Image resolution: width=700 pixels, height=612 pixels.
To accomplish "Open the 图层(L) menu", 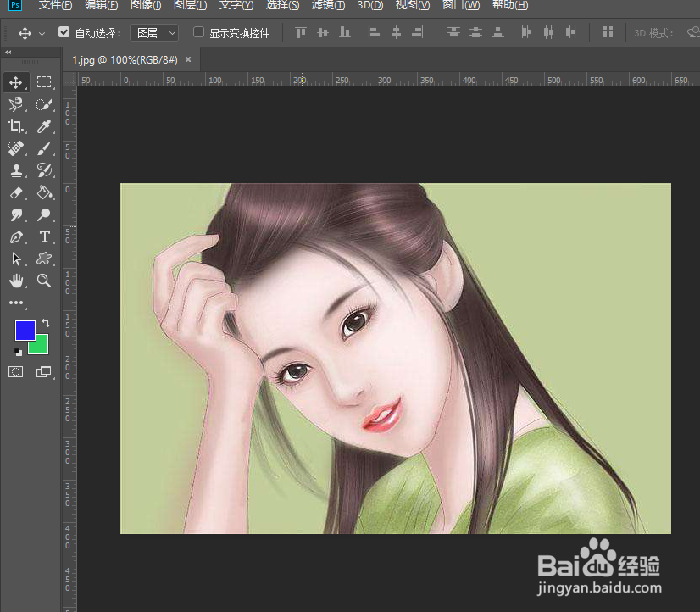I will [x=190, y=5].
